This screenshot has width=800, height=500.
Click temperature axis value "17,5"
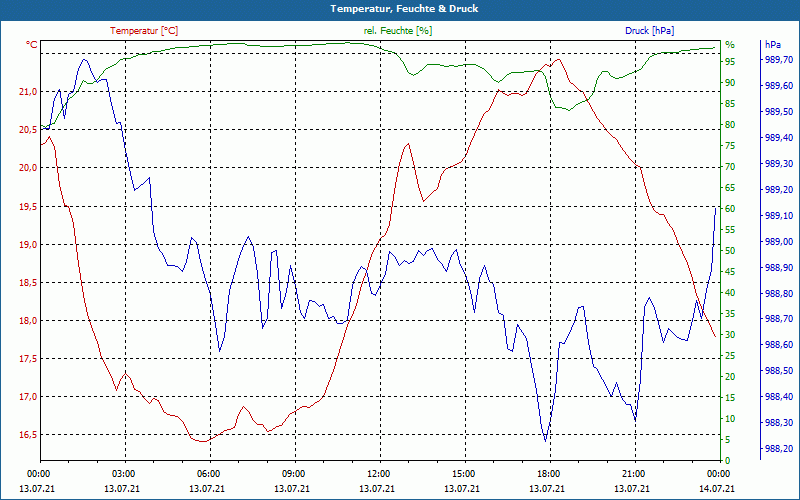(29, 359)
